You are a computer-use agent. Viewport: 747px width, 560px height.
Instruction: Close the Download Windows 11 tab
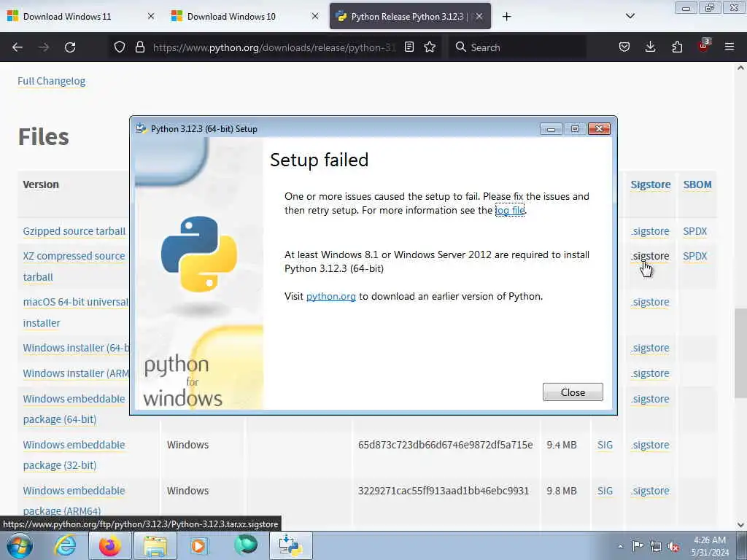click(151, 17)
